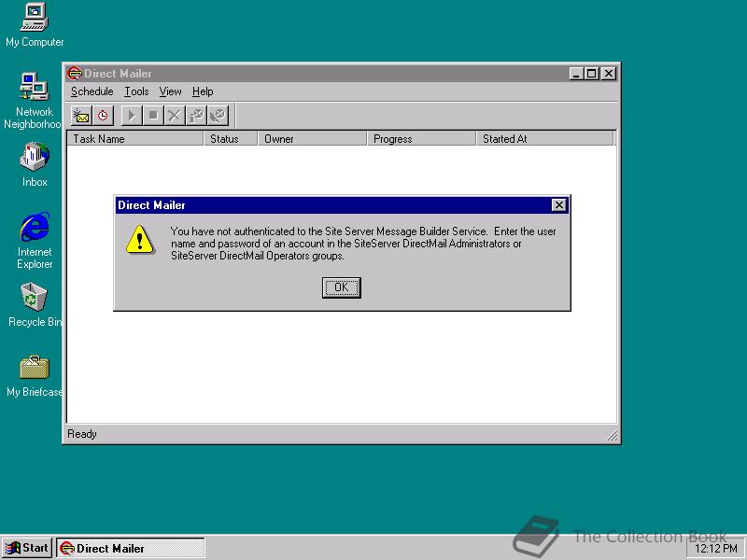Open the Schedule menu
The image size is (747, 560).
(x=92, y=91)
